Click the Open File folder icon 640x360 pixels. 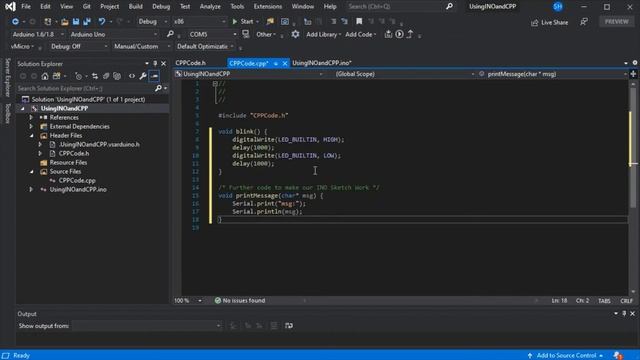point(64,21)
